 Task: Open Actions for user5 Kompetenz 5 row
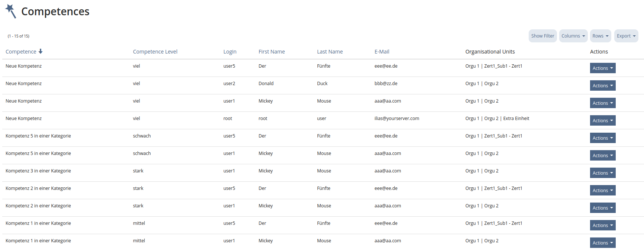[602, 138]
